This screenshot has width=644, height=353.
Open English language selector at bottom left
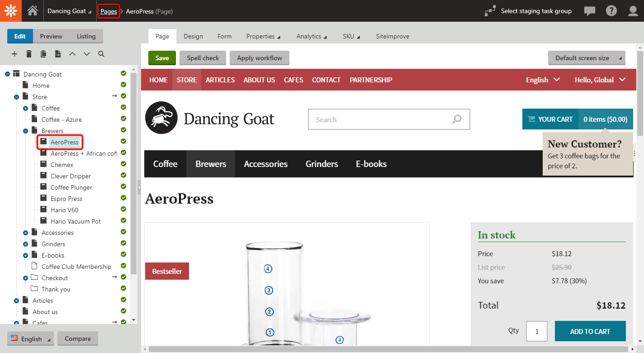(30, 339)
